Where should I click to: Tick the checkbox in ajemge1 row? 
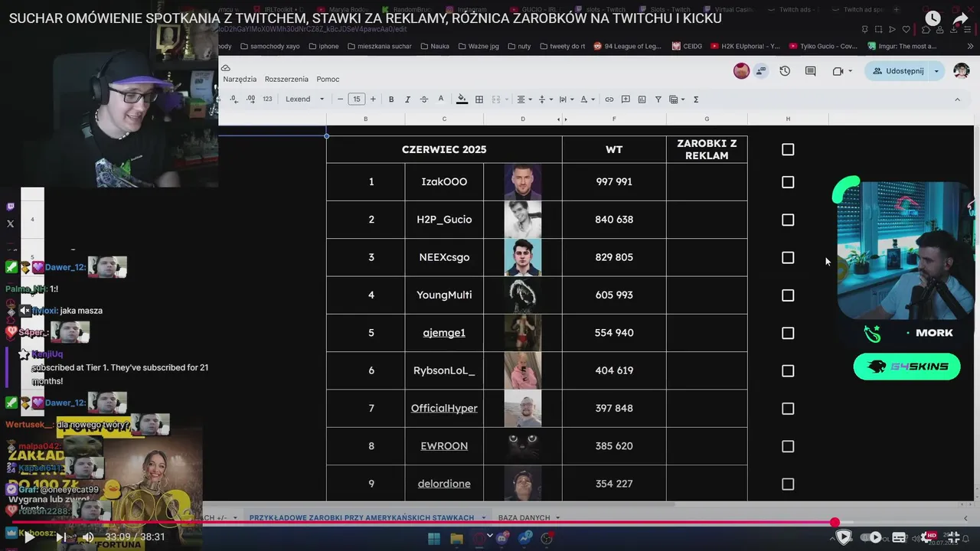coord(788,333)
